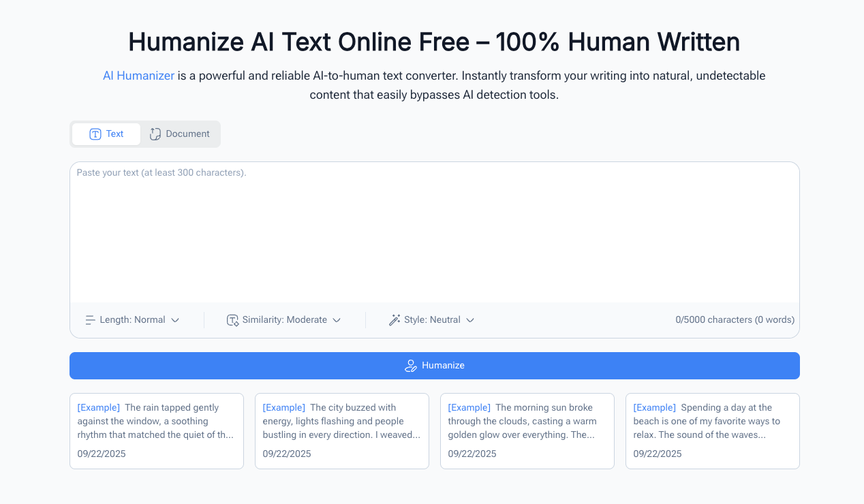Expand the Length: Normal dropdown
Screen dimensions: 864x504
pyautogui.click(x=132, y=320)
